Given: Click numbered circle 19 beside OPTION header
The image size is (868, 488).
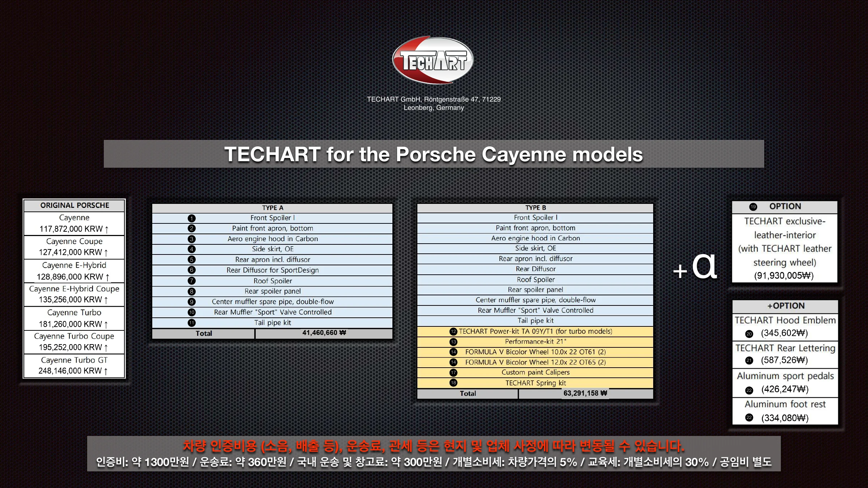Looking at the screenshot, I should (753, 207).
